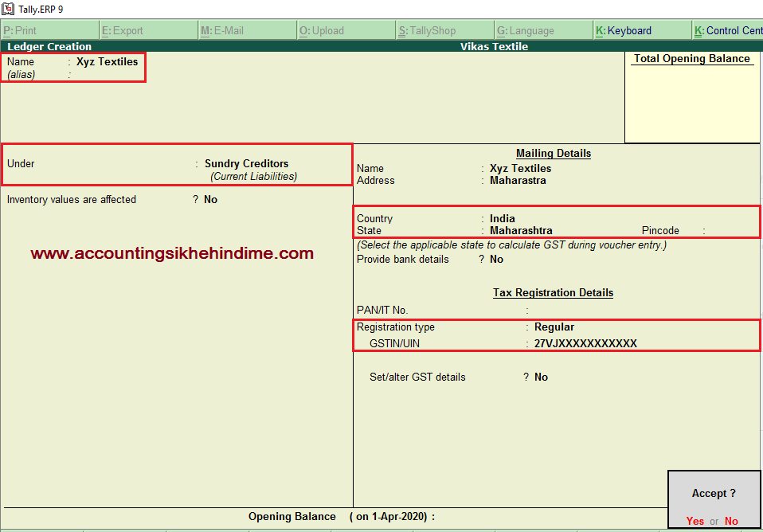Toggle Inventory values are affected No
This screenshot has width=763, height=532.
(x=210, y=200)
